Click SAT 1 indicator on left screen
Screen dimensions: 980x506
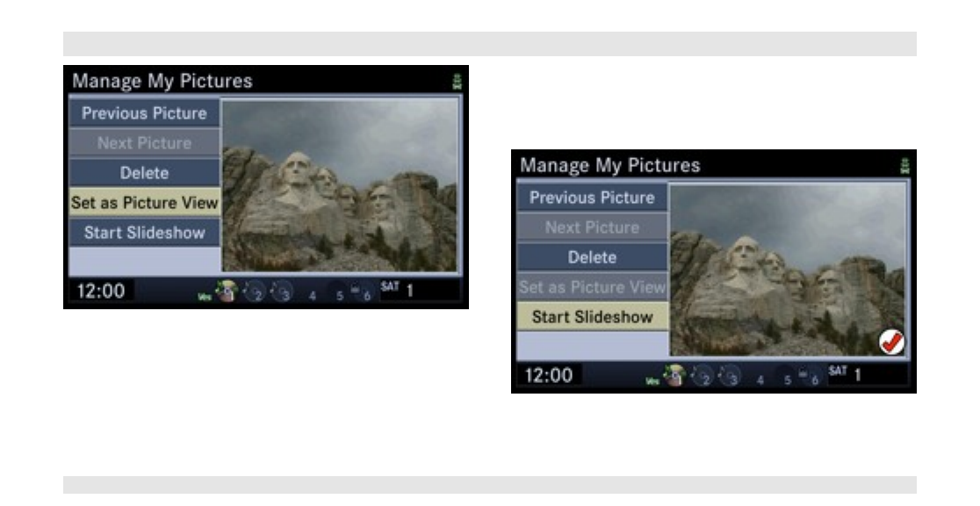pos(398,290)
